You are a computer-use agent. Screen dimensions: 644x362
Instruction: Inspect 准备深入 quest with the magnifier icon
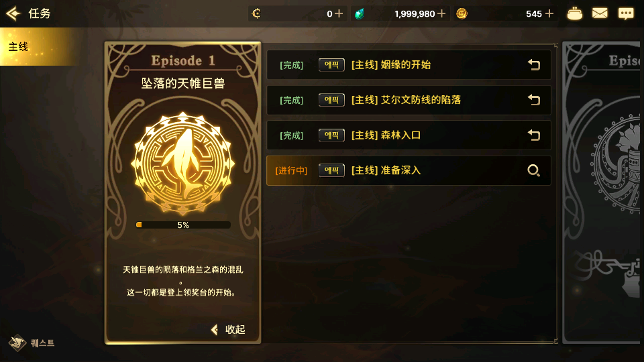point(533,170)
